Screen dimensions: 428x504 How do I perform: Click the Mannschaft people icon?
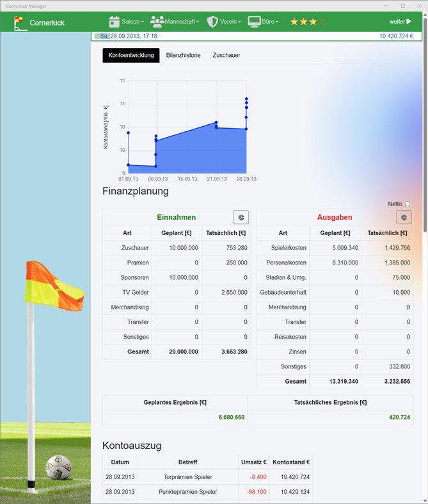[x=157, y=22]
